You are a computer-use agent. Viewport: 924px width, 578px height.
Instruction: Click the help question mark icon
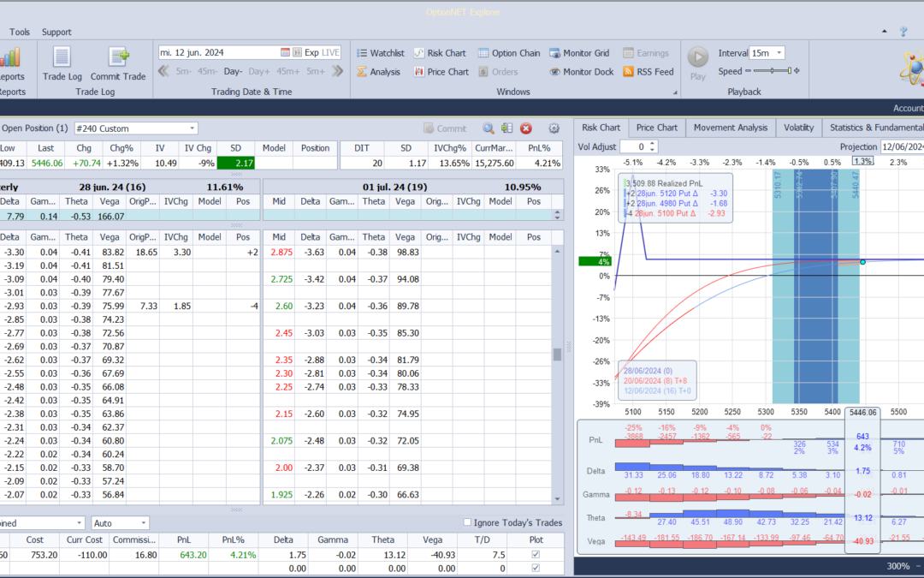(903, 32)
